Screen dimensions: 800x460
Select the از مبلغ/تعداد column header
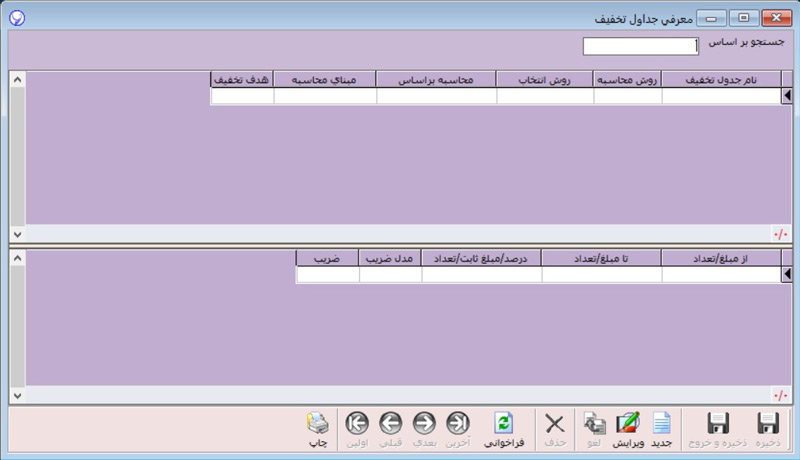point(720,258)
